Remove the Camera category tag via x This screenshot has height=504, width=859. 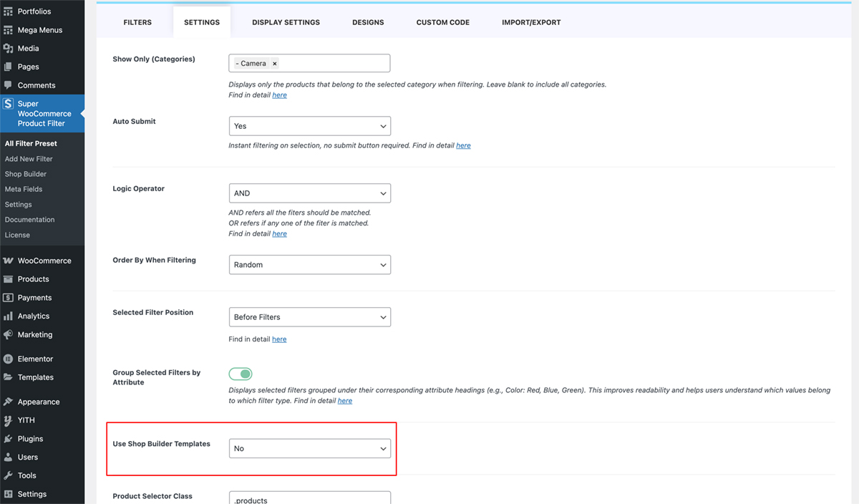(x=274, y=64)
